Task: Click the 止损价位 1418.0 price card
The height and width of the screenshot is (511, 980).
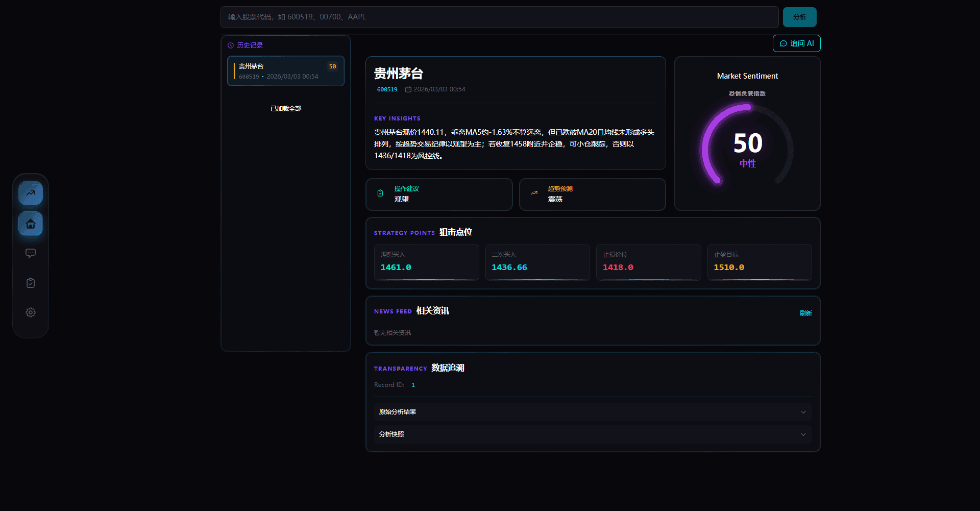Action: coord(648,262)
